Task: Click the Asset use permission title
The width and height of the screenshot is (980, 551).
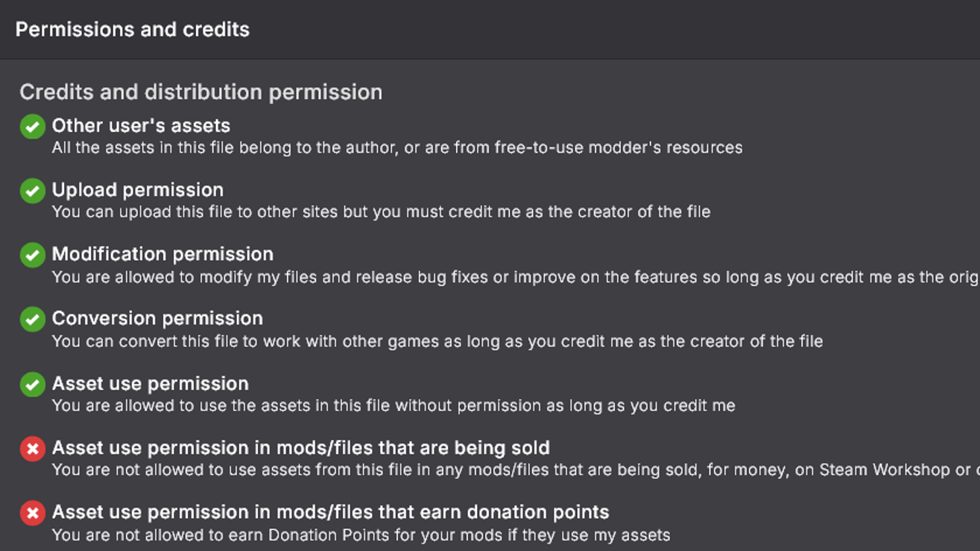Action: pos(151,383)
